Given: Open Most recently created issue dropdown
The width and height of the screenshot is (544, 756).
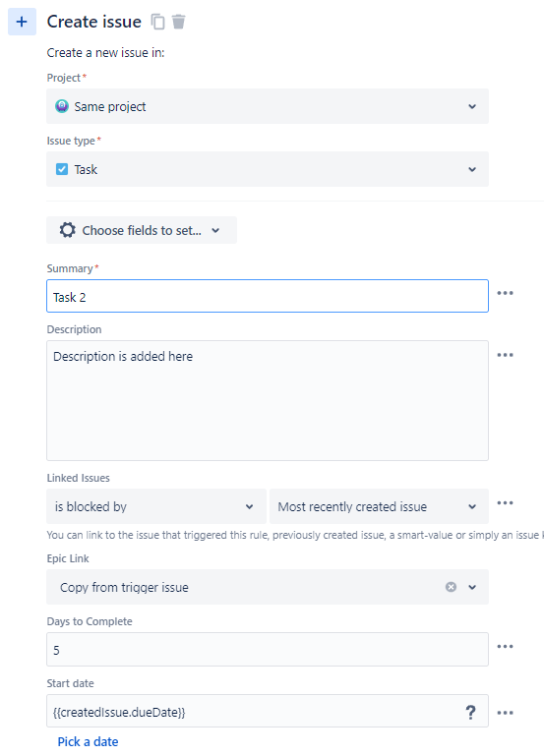Looking at the screenshot, I should tap(379, 506).
